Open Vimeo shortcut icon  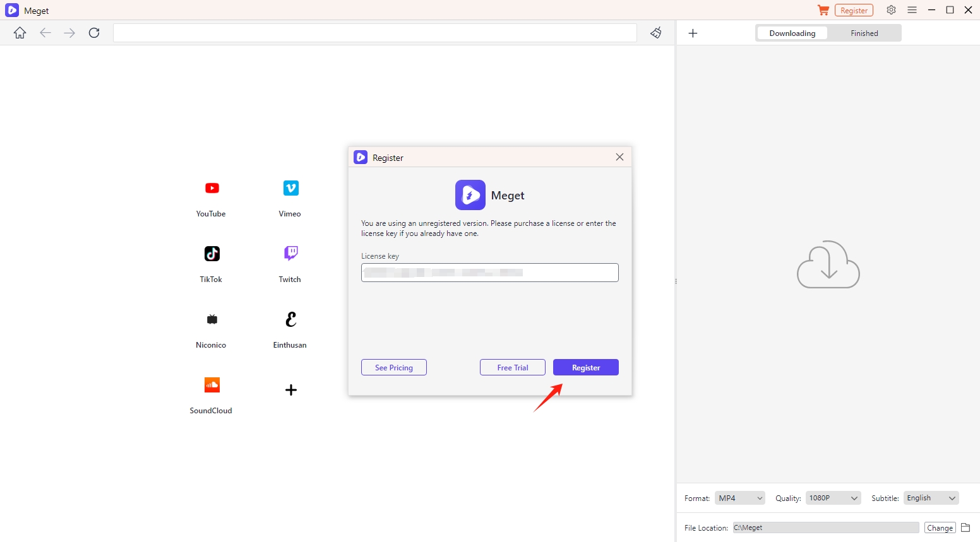(x=290, y=188)
